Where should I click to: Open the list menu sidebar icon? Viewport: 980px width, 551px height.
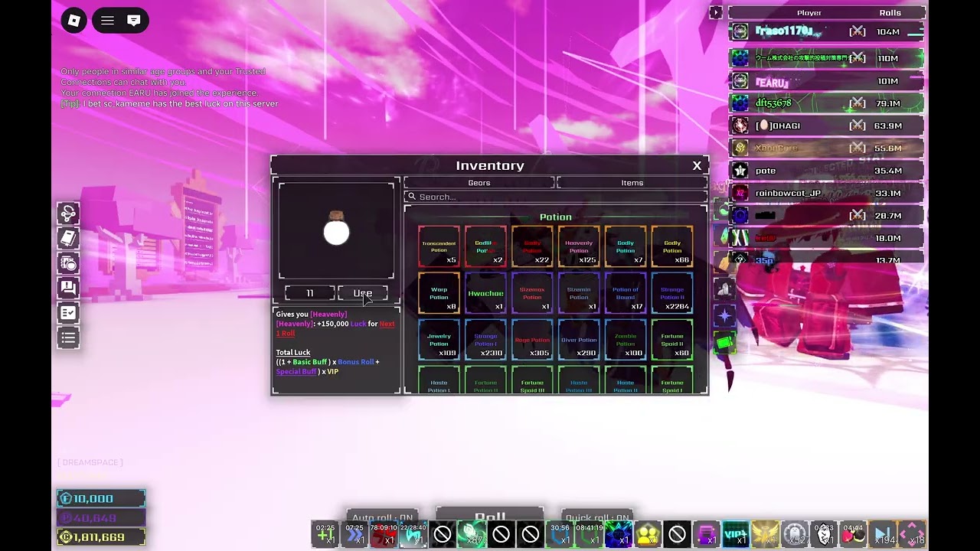(x=68, y=337)
